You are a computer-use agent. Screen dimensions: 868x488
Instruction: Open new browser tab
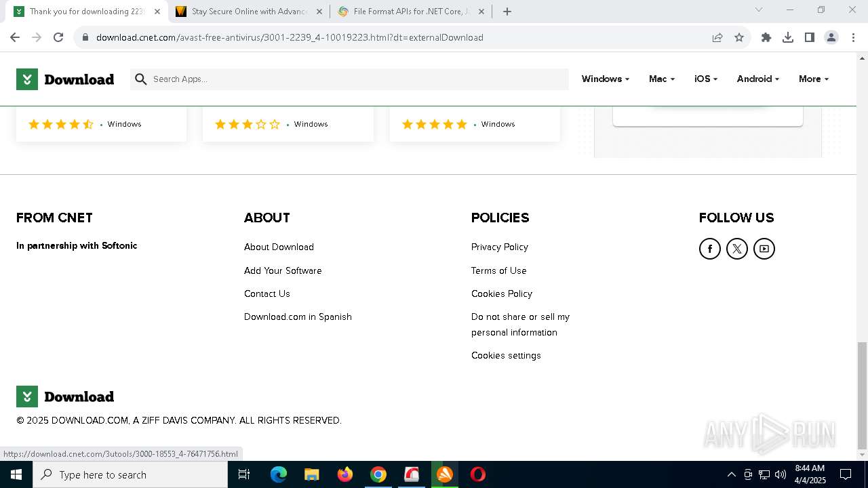point(507,12)
